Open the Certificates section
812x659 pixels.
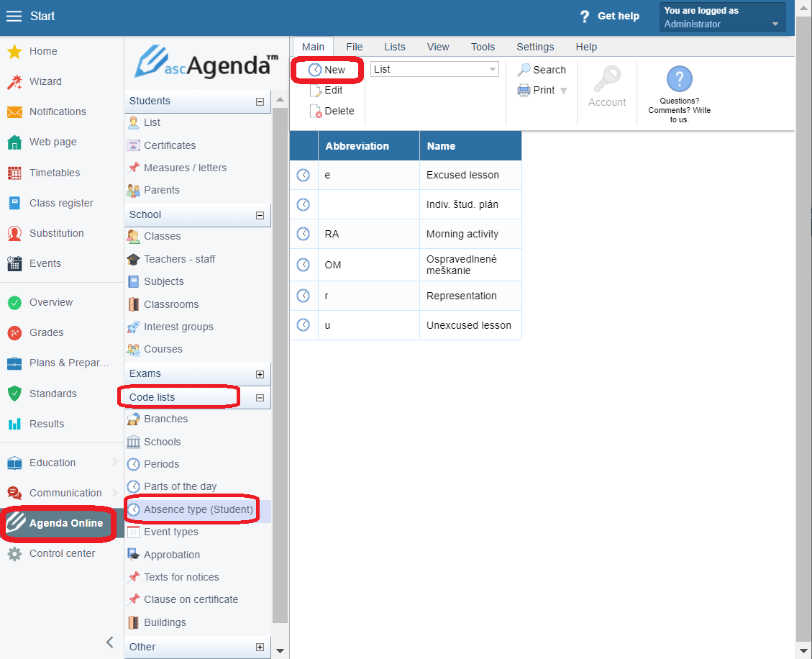click(170, 145)
